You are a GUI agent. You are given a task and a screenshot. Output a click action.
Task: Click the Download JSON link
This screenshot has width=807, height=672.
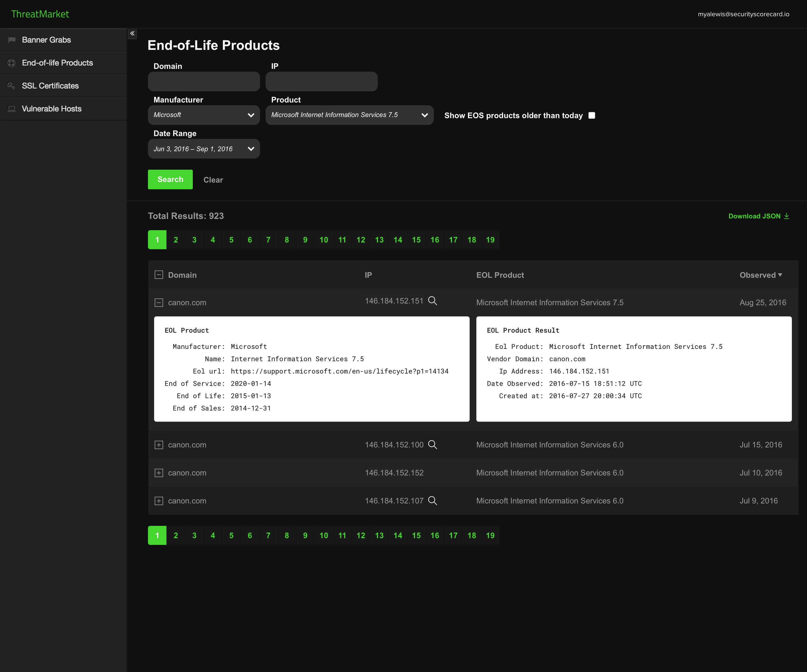[x=759, y=216]
